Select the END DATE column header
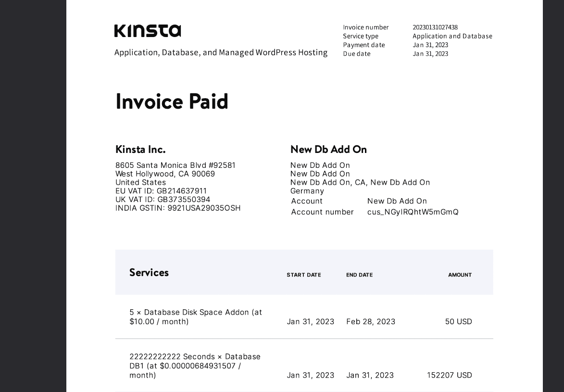The image size is (564, 392). coord(359,275)
